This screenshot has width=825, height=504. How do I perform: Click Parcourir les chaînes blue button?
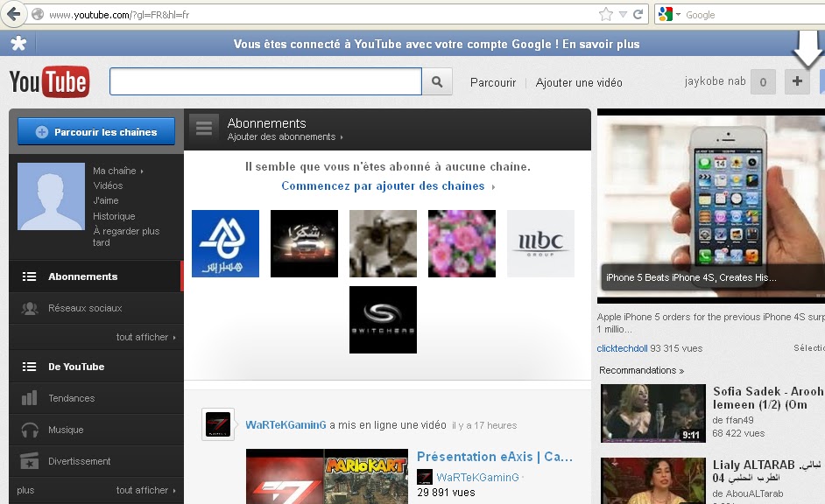(96, 131)
